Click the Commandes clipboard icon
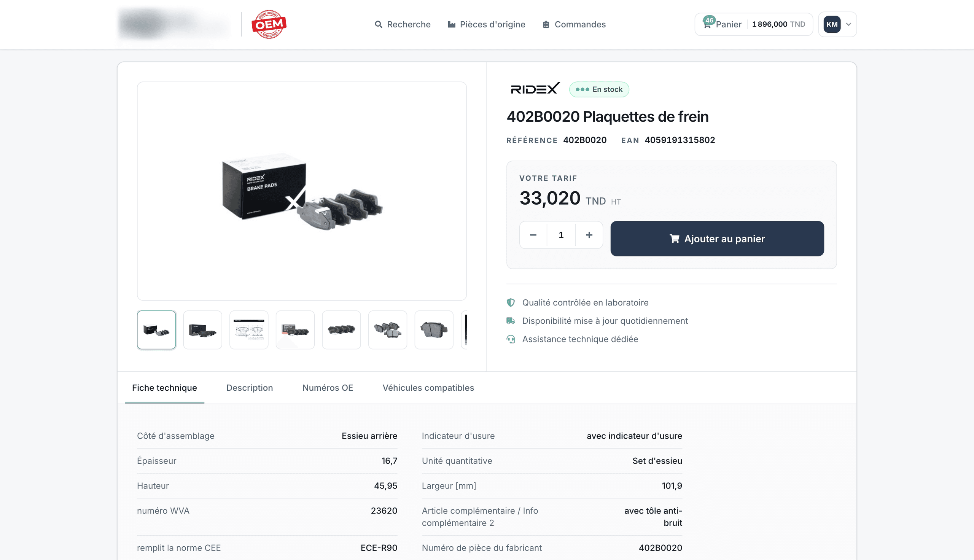 click(x=546, y=24)
